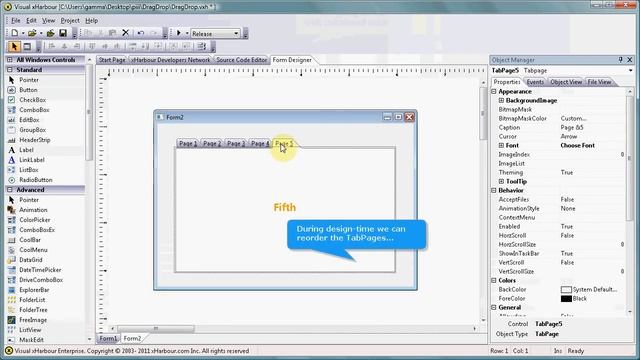The height and width of the screenshot is (360, 640).
Task: Create a new file from toolbar
Action: [15, 33]
